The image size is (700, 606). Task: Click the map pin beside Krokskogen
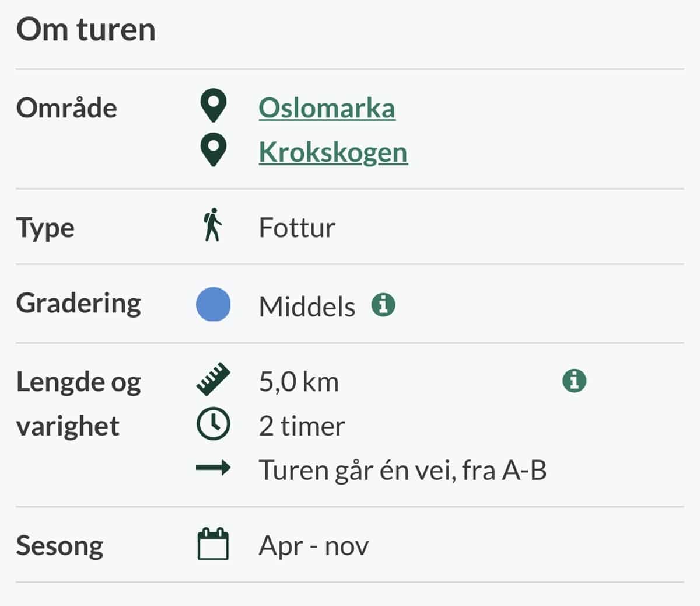point(213,151)
